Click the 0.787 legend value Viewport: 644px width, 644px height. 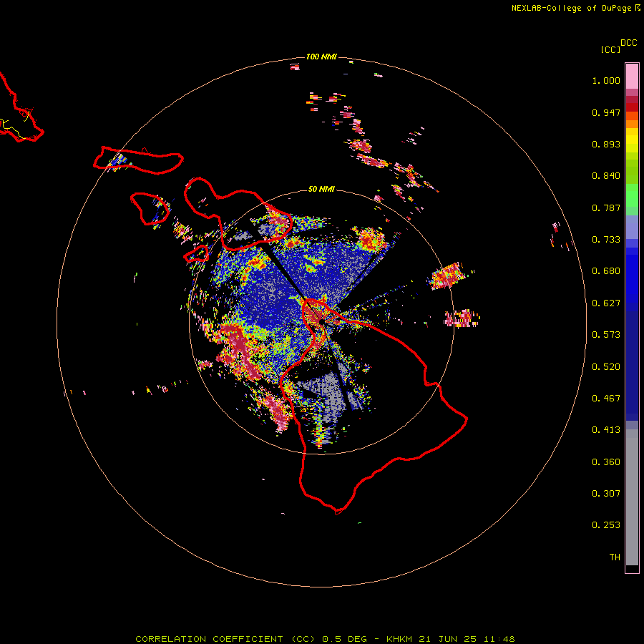606,208
